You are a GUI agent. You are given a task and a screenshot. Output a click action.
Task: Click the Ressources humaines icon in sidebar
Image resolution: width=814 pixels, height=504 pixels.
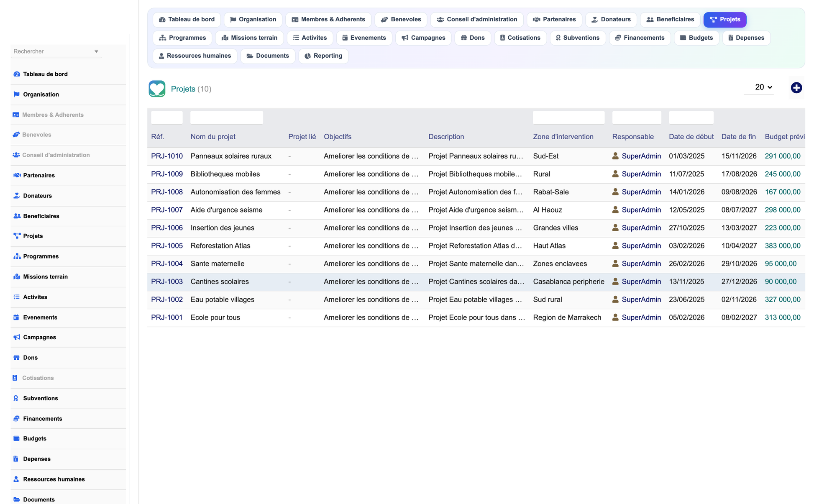tap(16, 479)
